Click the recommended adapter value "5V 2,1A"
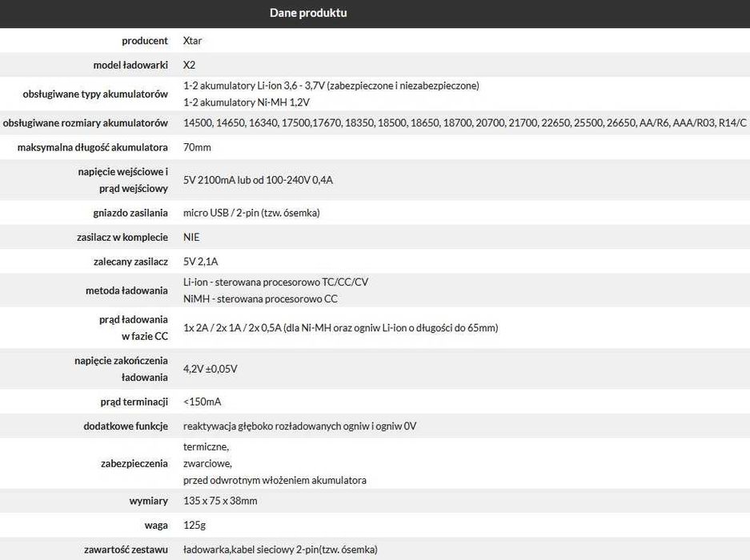750x560 pixels. [201, 262]
